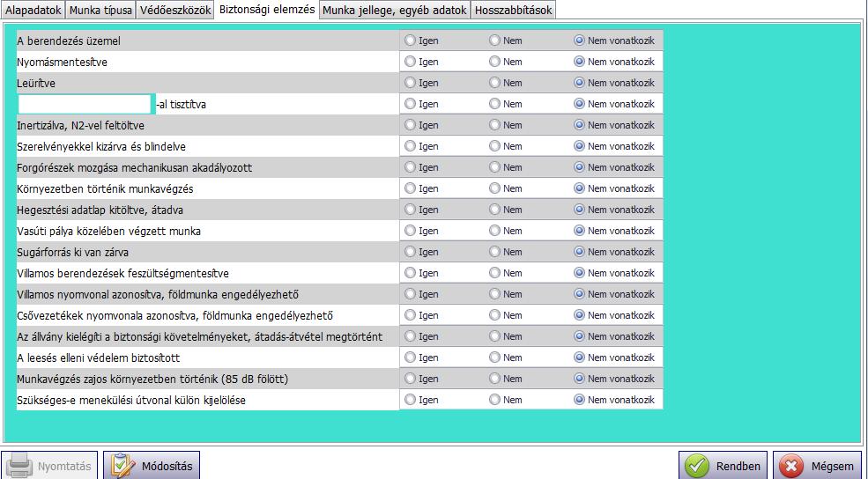Select Igen for 'Villamos nyomvonal azonosítva' row
This screenshot has height=479, width=868.
coord(421,294)
